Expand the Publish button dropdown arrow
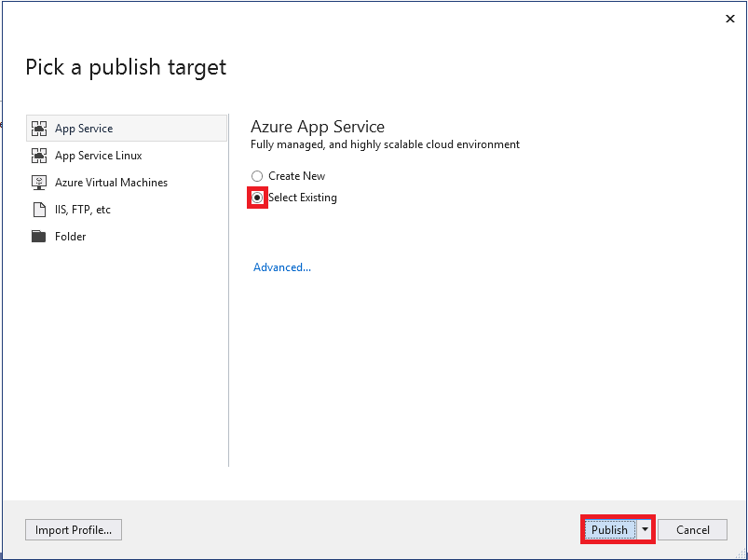Image resolution: width=748 pixels, height=560 pixels. pos(645,530)
